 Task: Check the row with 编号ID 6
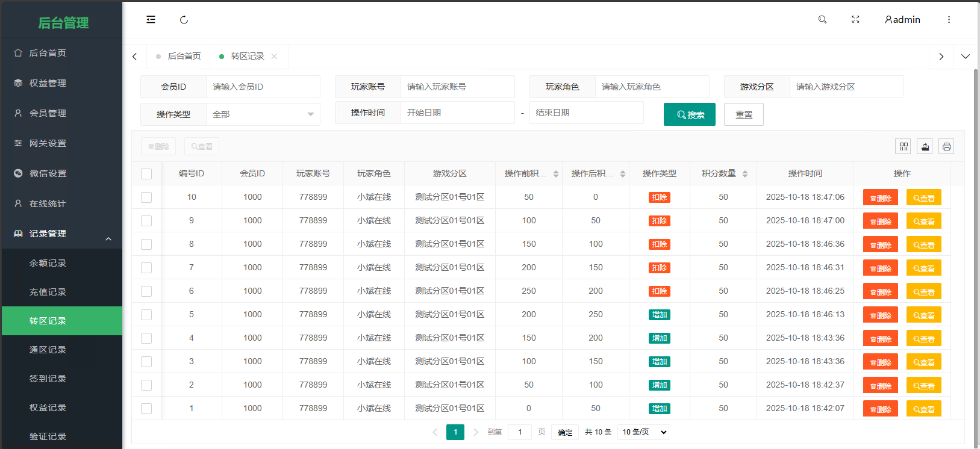(146, 291)
